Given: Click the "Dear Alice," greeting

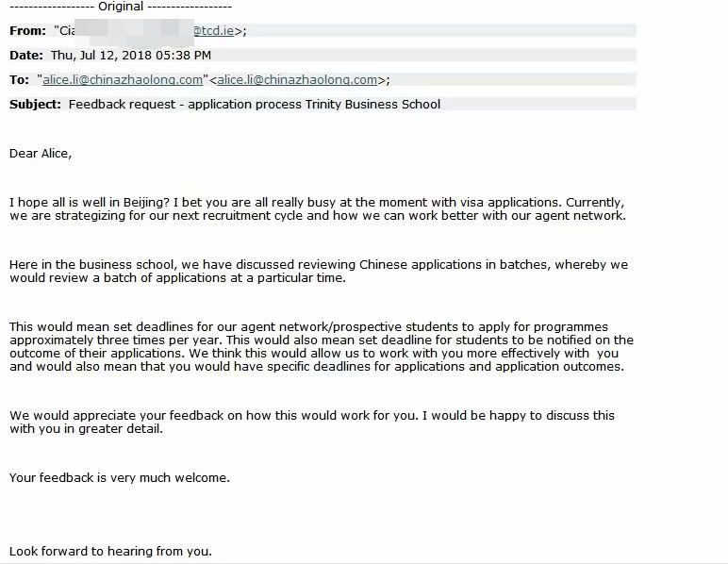Looking at the screenshot, I should coord(41,153).
